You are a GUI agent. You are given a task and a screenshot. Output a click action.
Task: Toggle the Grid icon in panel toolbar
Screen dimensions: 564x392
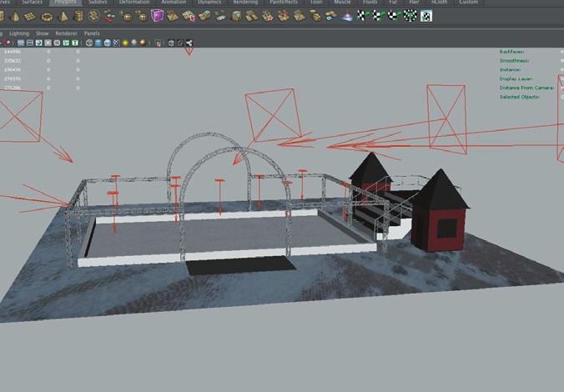point(21,43)
